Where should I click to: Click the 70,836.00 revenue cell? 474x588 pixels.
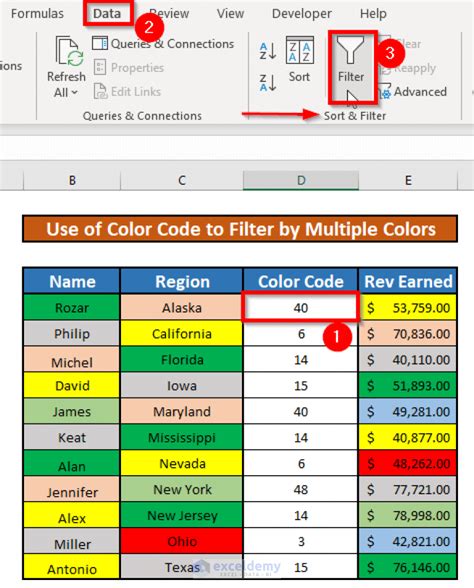coord(408,333)
